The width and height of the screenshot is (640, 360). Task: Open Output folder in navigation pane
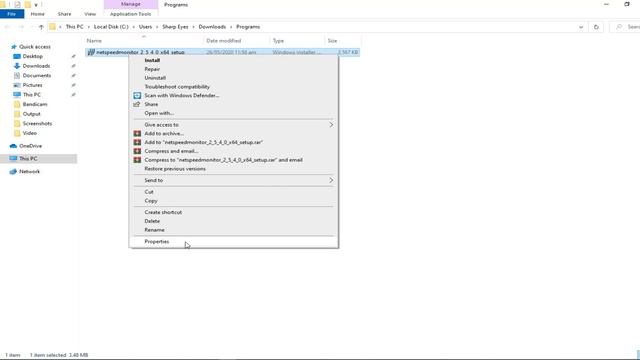pyautogui.click(x=31, y=114)
